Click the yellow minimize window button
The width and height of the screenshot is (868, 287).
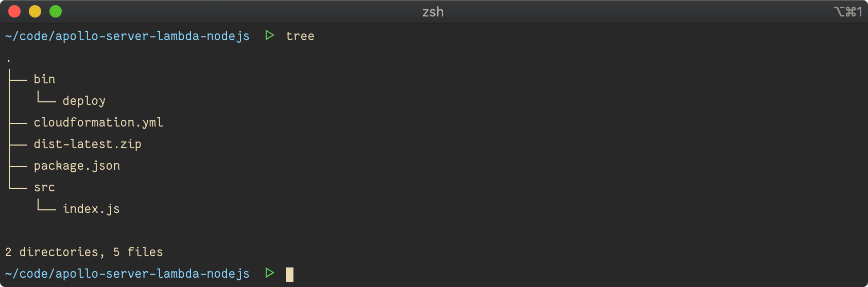point(35,11)
